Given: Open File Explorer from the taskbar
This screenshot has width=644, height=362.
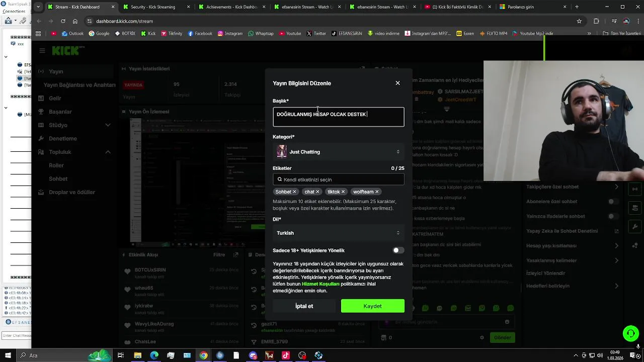Looking at the screenshot, I should 137,355.
